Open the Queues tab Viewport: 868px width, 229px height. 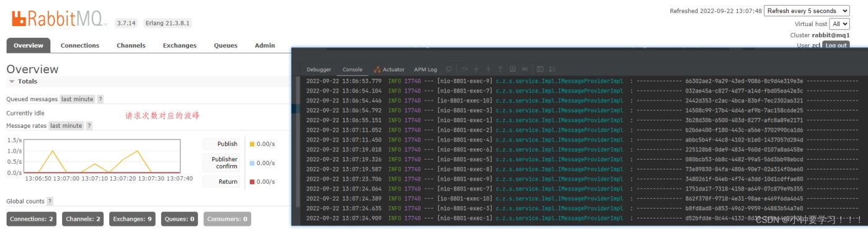click(x=226, y=45)
